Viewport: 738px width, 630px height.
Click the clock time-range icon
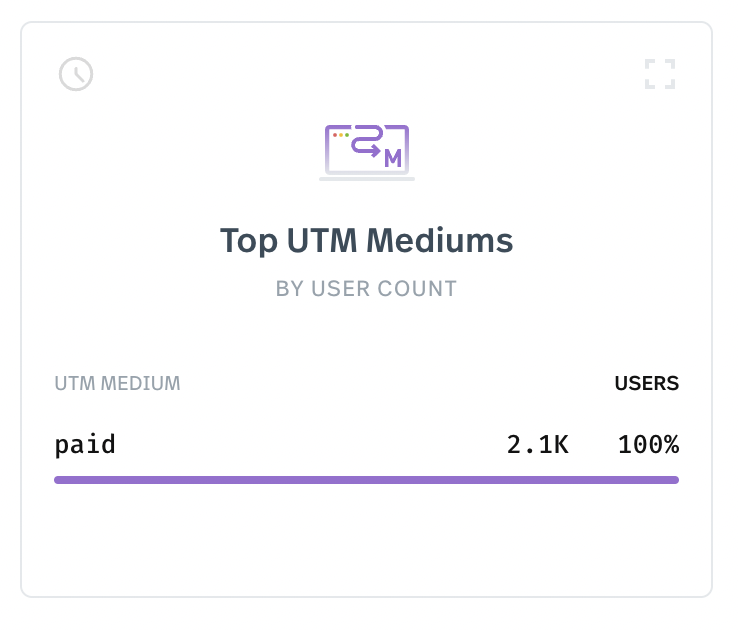point(76,74)
